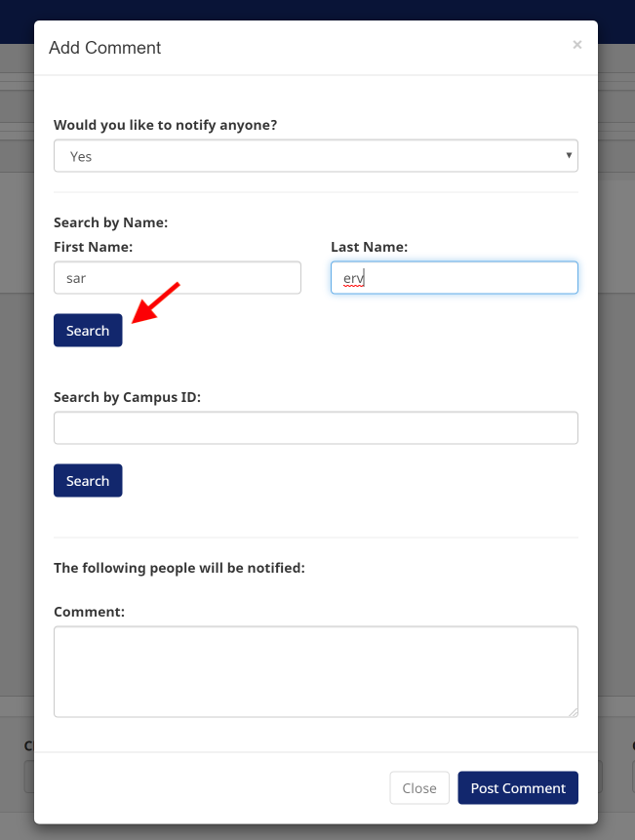Click the Close button in the footer

click(x=419, y=787)
